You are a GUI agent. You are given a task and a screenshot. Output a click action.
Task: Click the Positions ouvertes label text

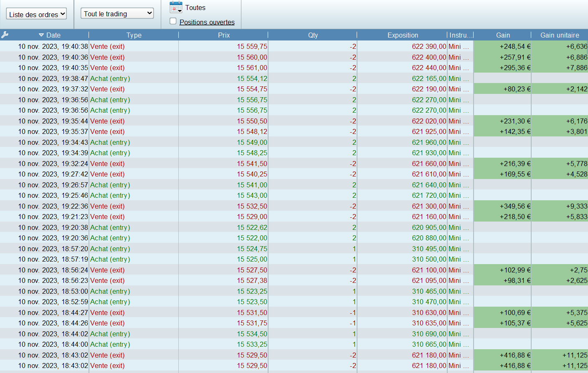(x=207, y=22)
